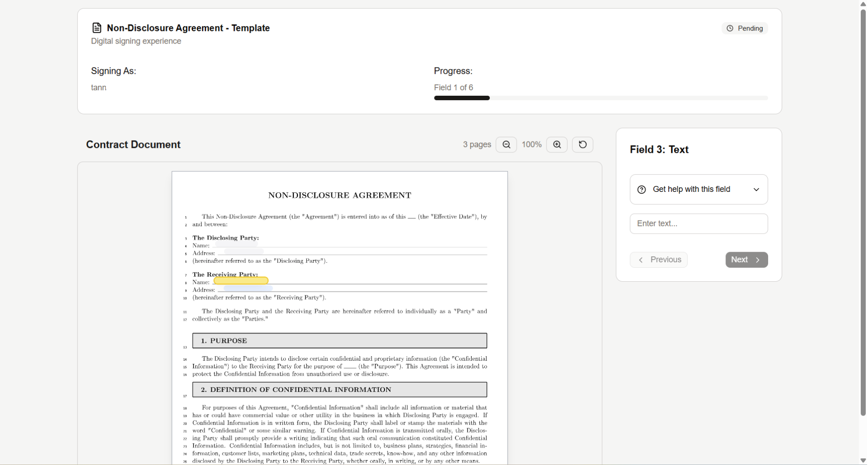The height and width of the screenshot is (465, 868).
Task: Click the zoom out magnifier icon
Action: click(506, 145)
